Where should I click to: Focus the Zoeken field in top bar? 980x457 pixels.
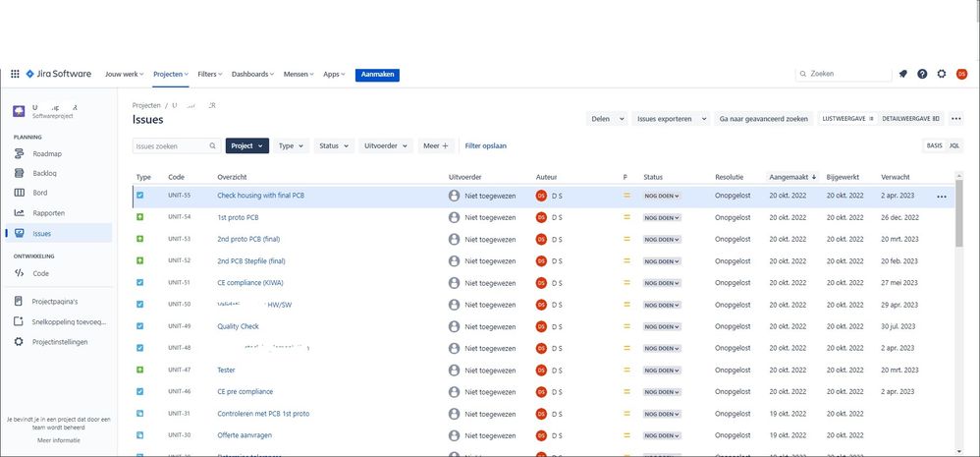click(844, 74)
